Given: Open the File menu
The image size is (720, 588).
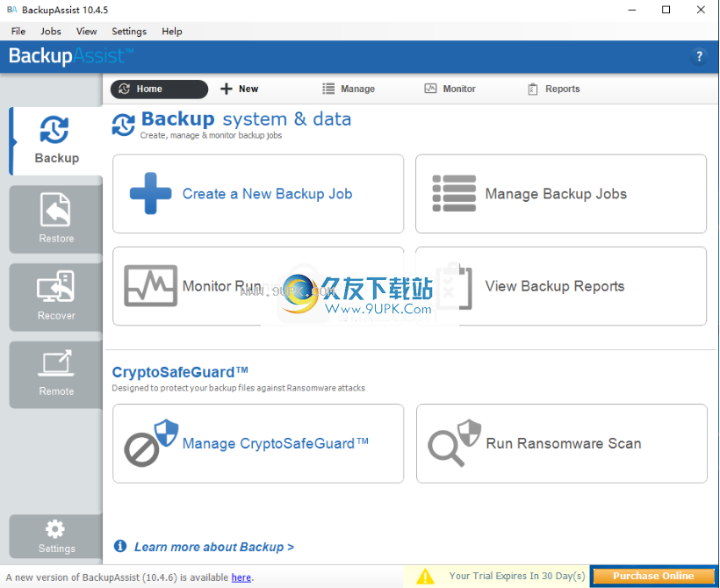Looking at the screenshot, I should pos(18,32).
